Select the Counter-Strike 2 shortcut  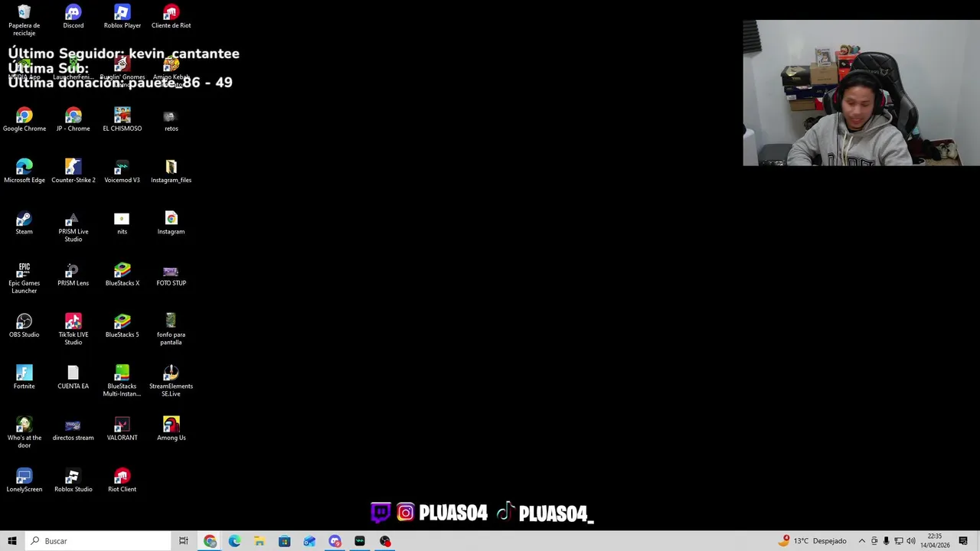[73, 171]
